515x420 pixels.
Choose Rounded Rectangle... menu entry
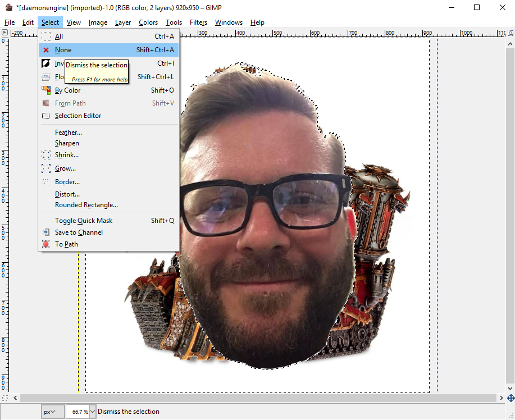pos(86,205)
